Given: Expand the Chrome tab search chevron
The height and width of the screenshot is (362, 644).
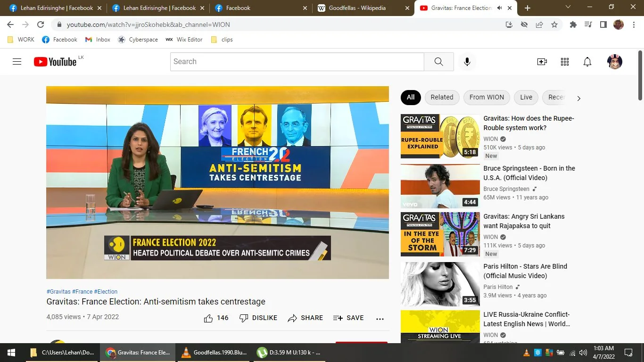Looking at the screenshot, I should [568, 7].
